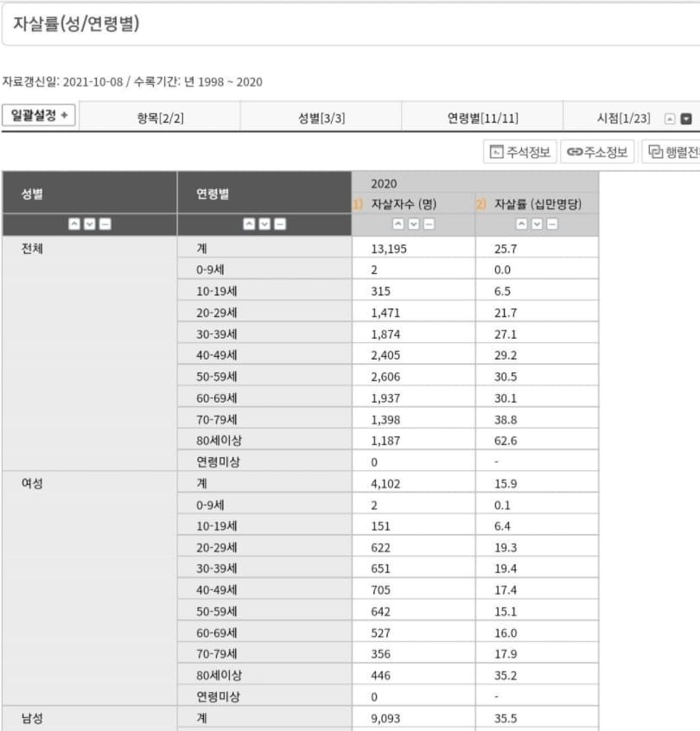Sort 자살률 column descending with down arrow
This screenshot has height=731, width=700.
[x=538, y=225]
